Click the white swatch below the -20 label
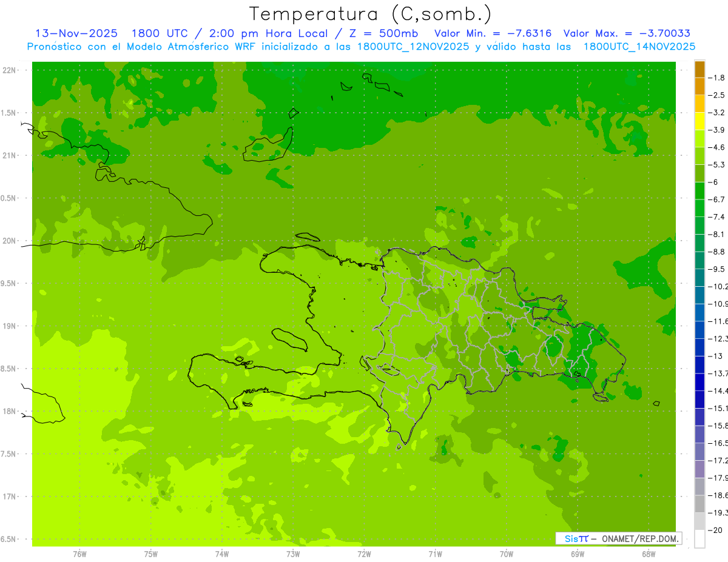This screenshot has width=728, height=562. [699, 539]
